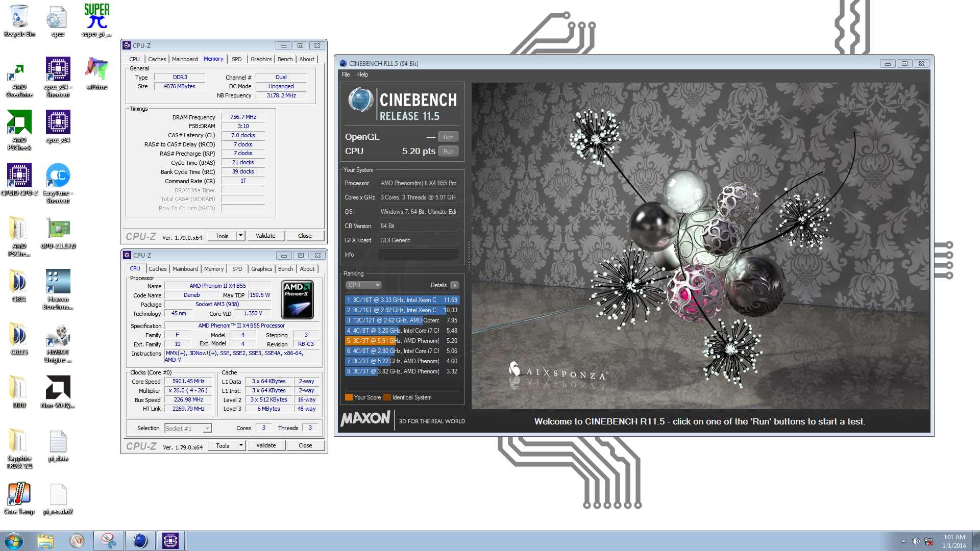Open About tab in top CPU-Z window
This screenshot has height=551, width=980.
(307, 59)
